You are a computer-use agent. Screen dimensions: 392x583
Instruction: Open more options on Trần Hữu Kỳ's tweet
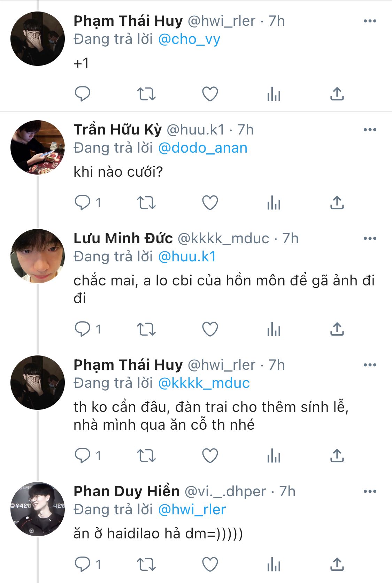[x=370, y=130]
